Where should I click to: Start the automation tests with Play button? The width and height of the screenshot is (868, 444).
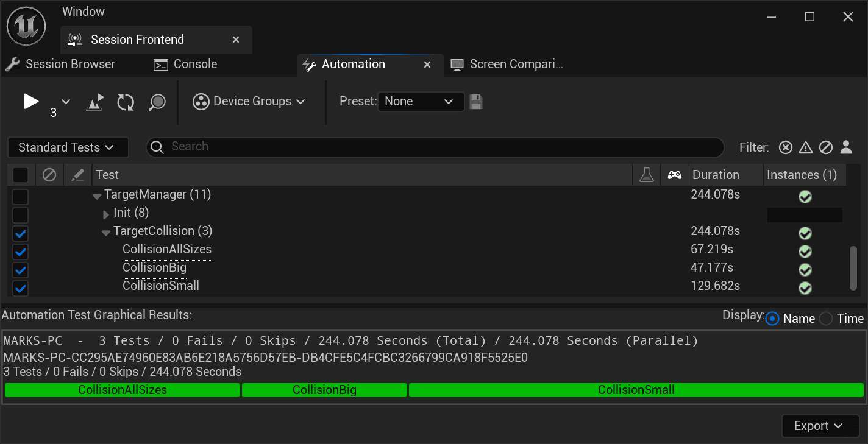click(x=31, y=101)
